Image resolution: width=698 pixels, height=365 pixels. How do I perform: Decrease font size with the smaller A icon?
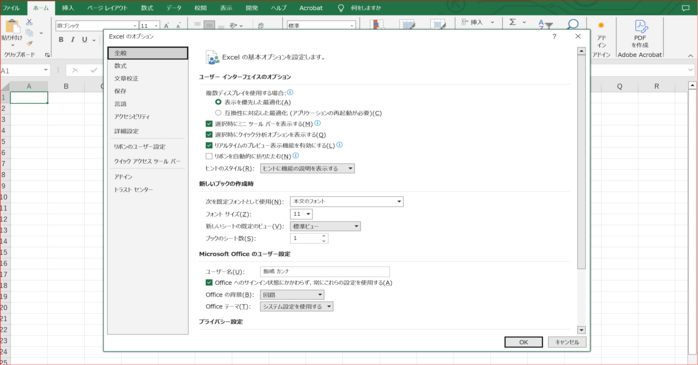click(x=178, y=26)
